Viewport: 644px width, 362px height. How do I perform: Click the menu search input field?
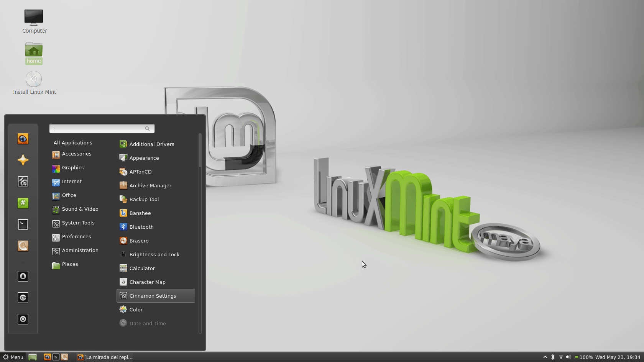tap(100, 129)
